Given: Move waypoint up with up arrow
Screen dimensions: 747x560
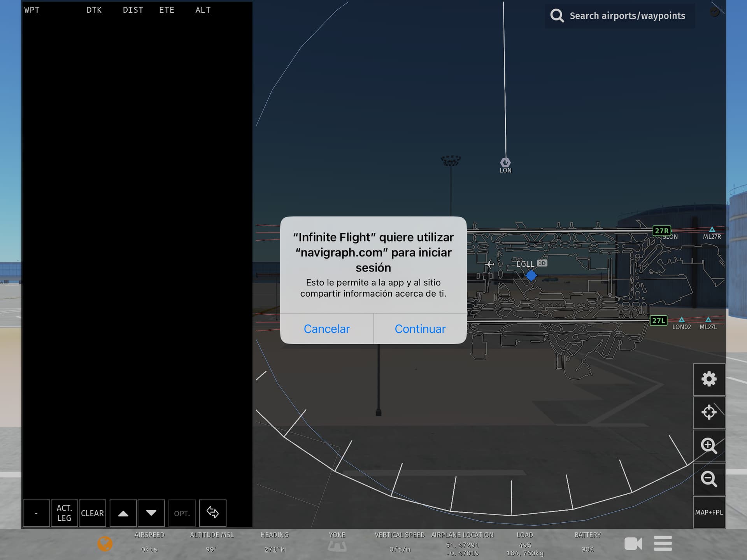Looking at the screenshot, I should [x=123, y=513].
